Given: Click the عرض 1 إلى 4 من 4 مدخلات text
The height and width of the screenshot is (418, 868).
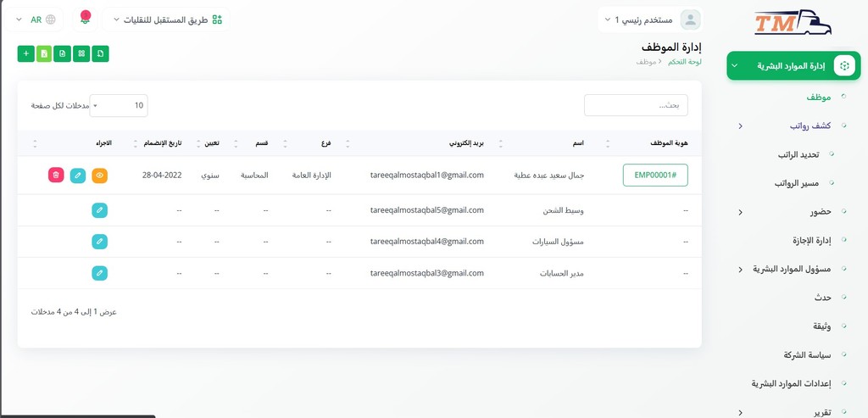Looking at the screenshot, I should (x=74, y=312).
